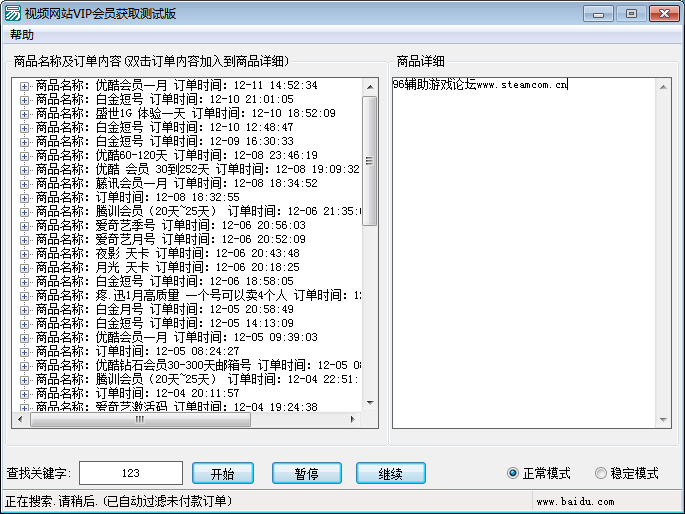Open the 帮助 menu
Viewport: 685px width, 514px height.
coord(21,35)
